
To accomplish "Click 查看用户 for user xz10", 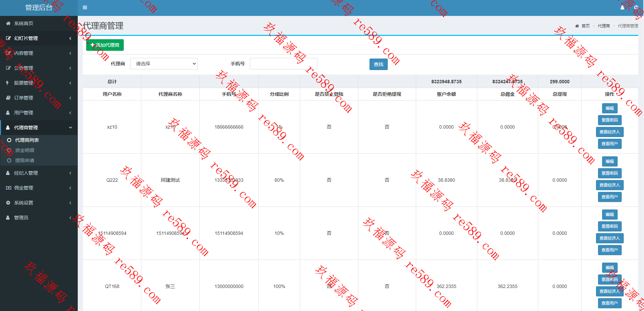I will pyautogui.click(x=610, y=144).
